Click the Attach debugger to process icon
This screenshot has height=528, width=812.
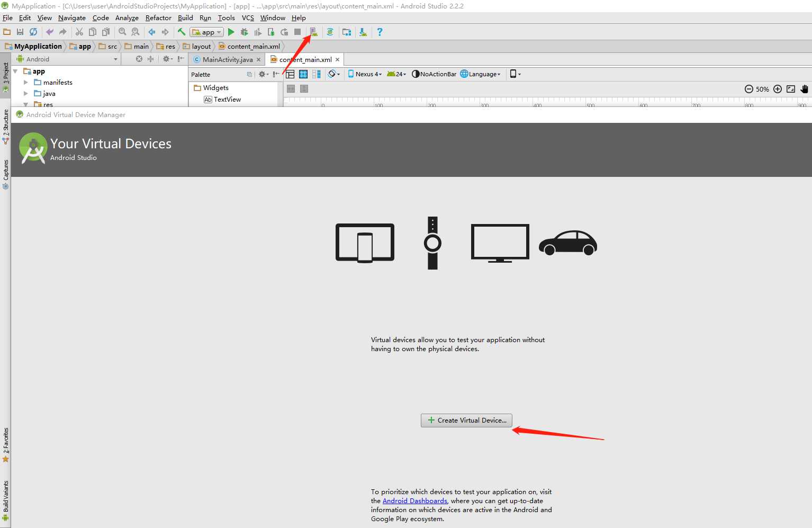[271, 32]
